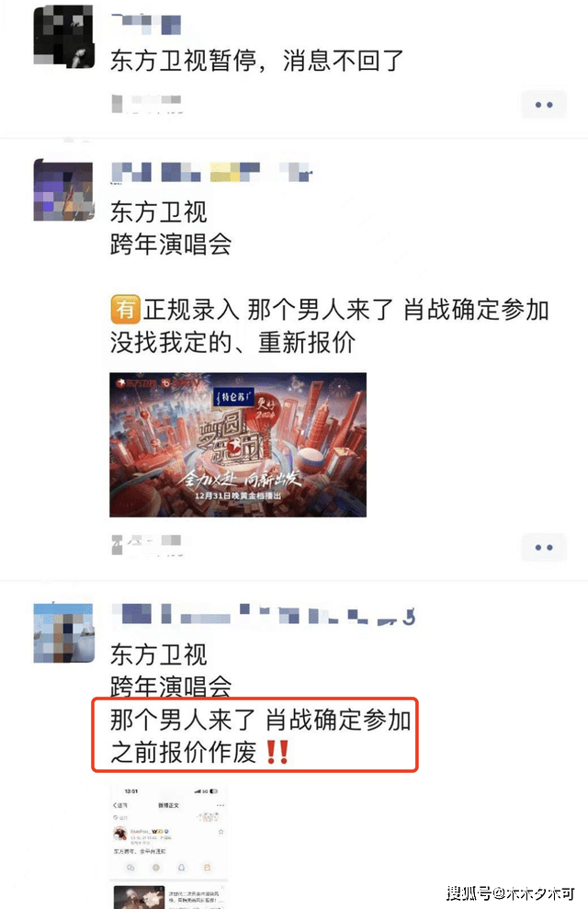The height and width of the screenshot is (909, 588).
Task: Click the blurred timestamp under the poster image
Action: click(x=147, y=546)
